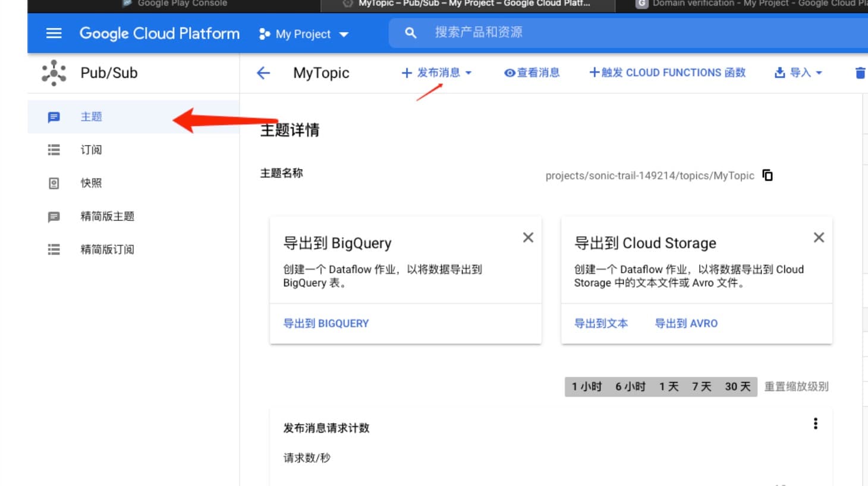Select the 6 小时 time range
Screen dimensions: 868x486
point(630,387)
